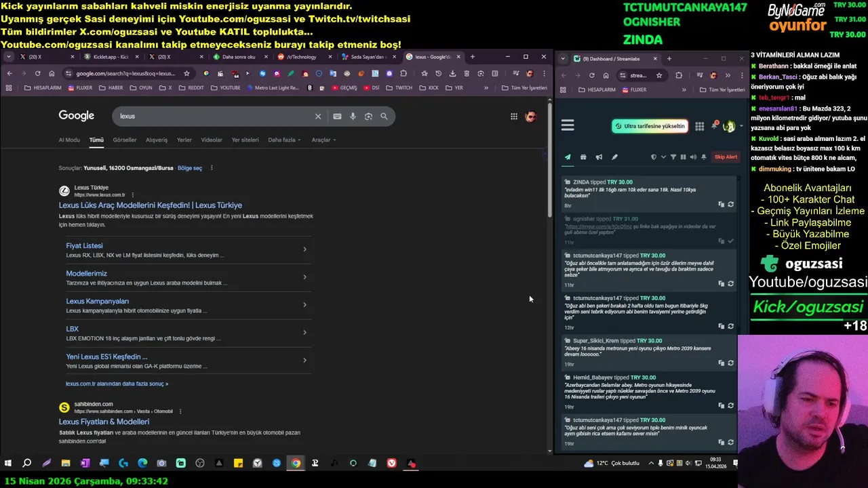
Task: Go to the Google logo homepage
Action: (x=76, y=116)
